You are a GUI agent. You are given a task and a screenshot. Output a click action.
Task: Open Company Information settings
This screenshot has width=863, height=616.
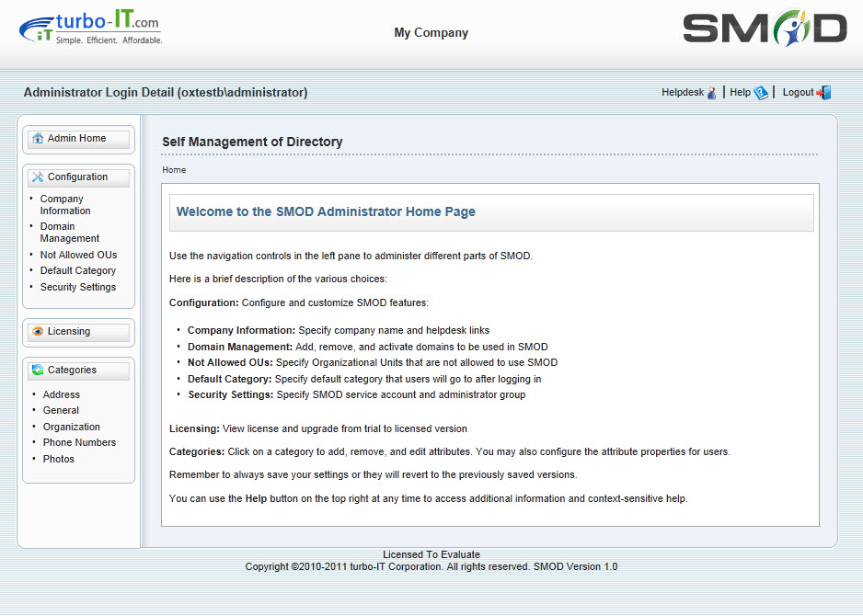point(65,205)
